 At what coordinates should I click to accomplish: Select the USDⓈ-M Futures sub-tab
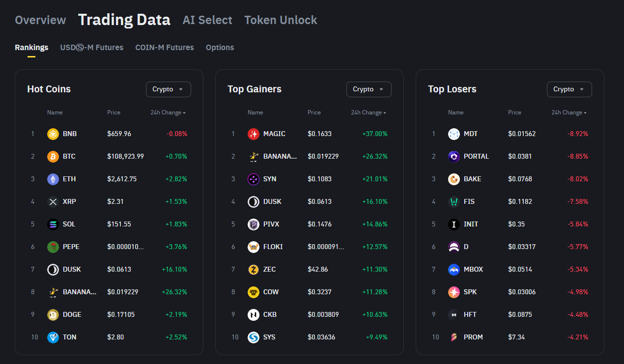[92, 48]
